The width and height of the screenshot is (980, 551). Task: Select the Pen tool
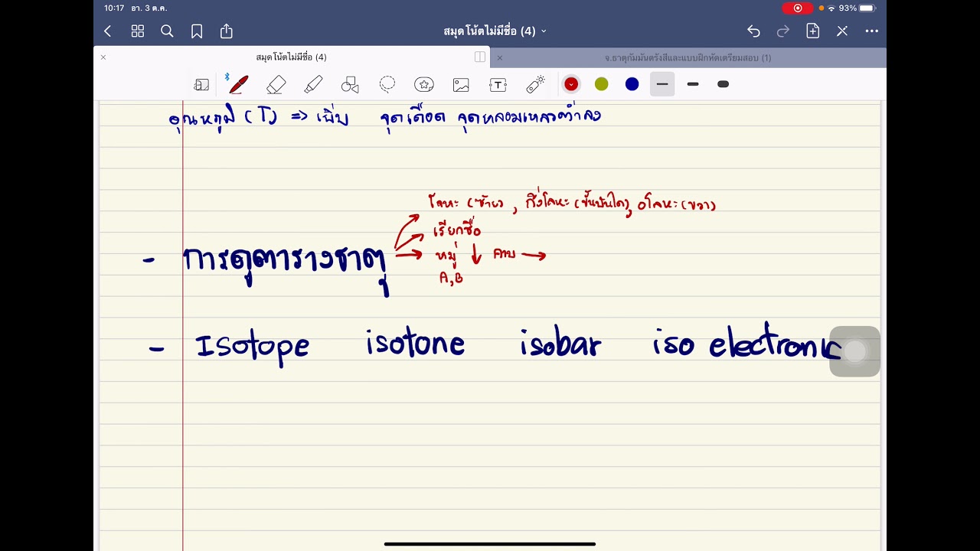238,84
